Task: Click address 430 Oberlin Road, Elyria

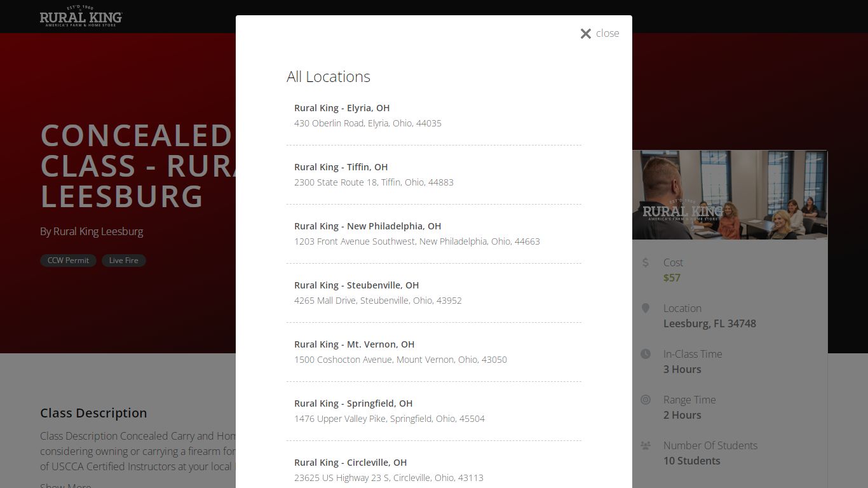Action: 367,123
